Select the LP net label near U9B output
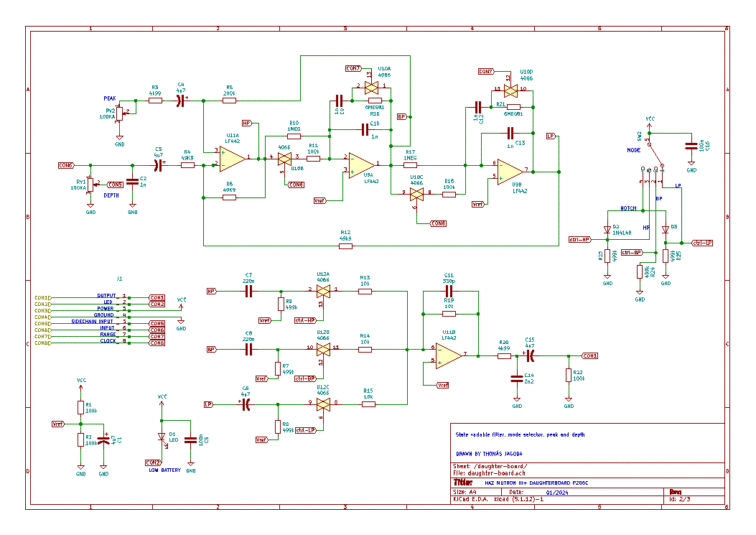The width and height of the screenshot is (756, 535). click(x=551, y=136)
